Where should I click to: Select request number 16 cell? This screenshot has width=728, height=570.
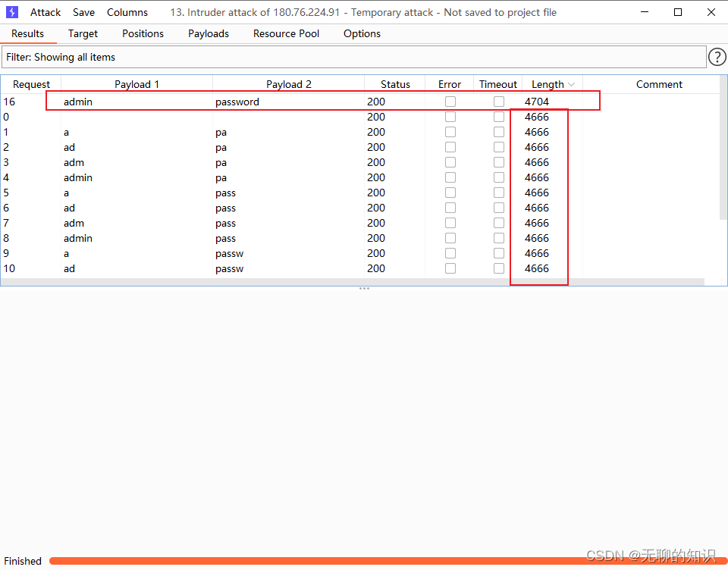coord(9,102)
